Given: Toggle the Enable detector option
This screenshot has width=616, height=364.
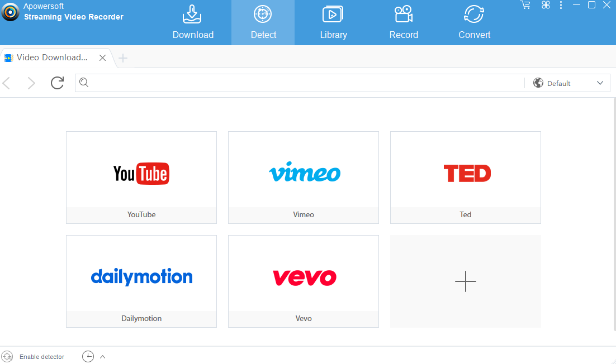Looking at the screenshot, I should point(42,357).
